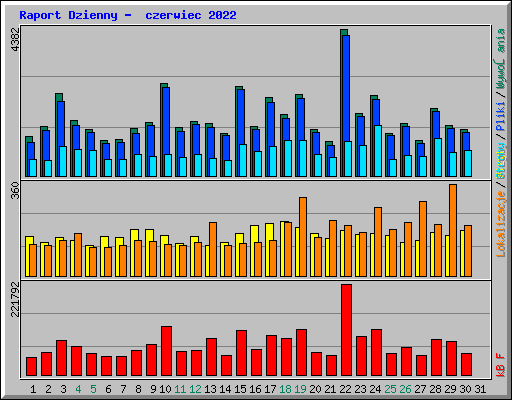Viewport: 512px width, 400px height.
Task: Select the red bar for day 10
Action: 166,351
